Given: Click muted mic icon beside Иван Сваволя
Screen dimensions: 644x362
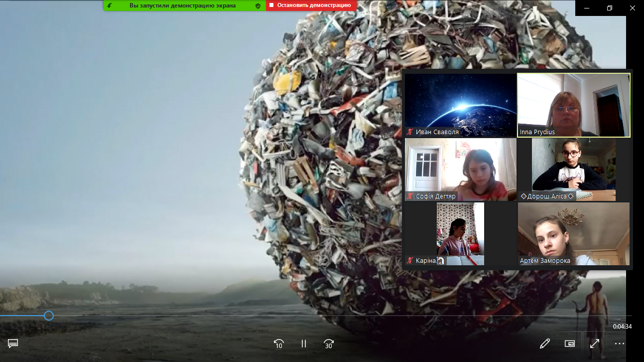Looking at the screenshot, I should pos(410,132).
